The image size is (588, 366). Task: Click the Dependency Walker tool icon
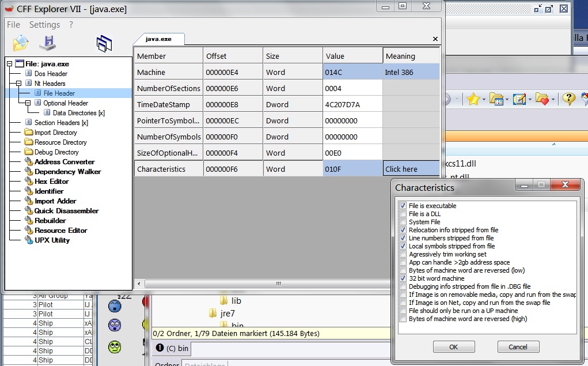click(x=29, y=171)
